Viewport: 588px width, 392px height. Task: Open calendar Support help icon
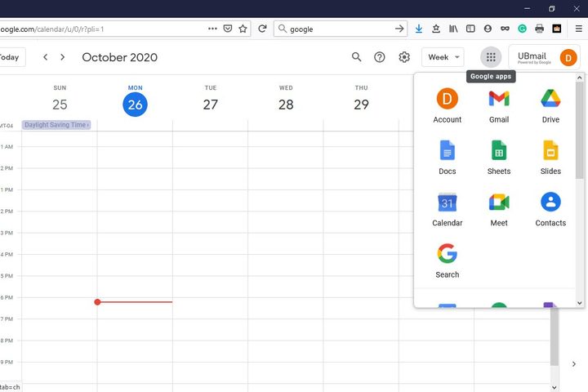380,57
